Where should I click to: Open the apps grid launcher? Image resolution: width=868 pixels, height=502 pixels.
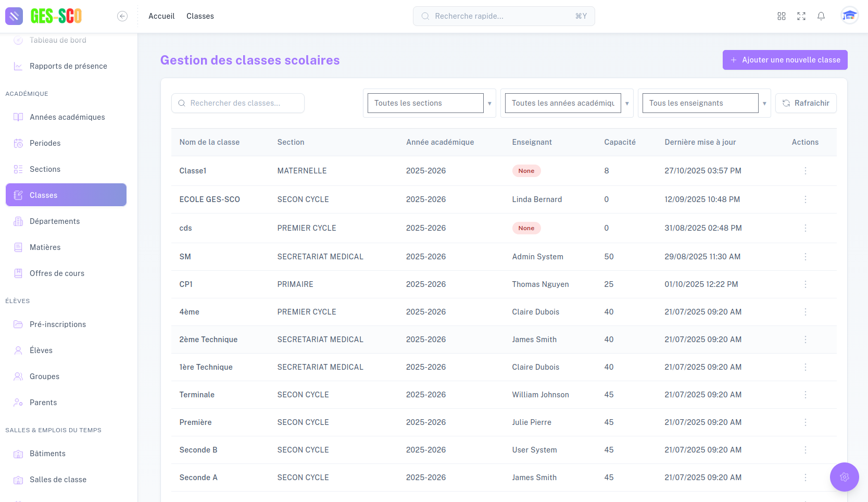pos(782,16)
